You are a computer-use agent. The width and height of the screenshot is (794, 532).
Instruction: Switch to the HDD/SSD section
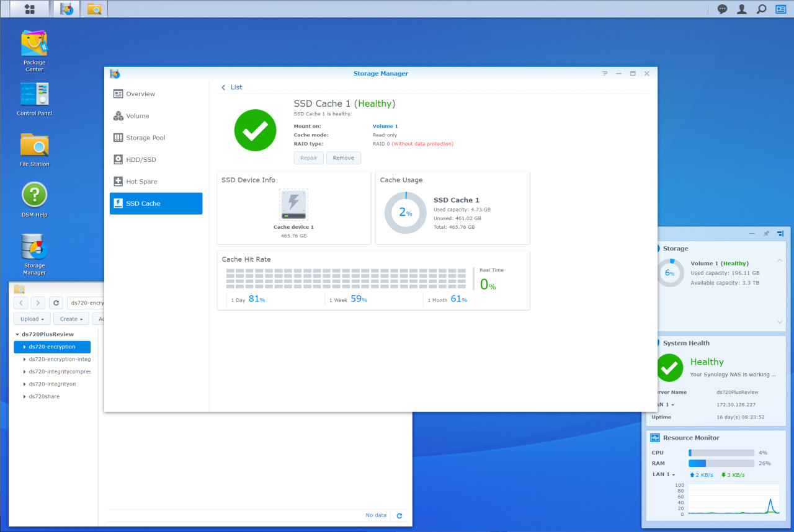[141, 159]
